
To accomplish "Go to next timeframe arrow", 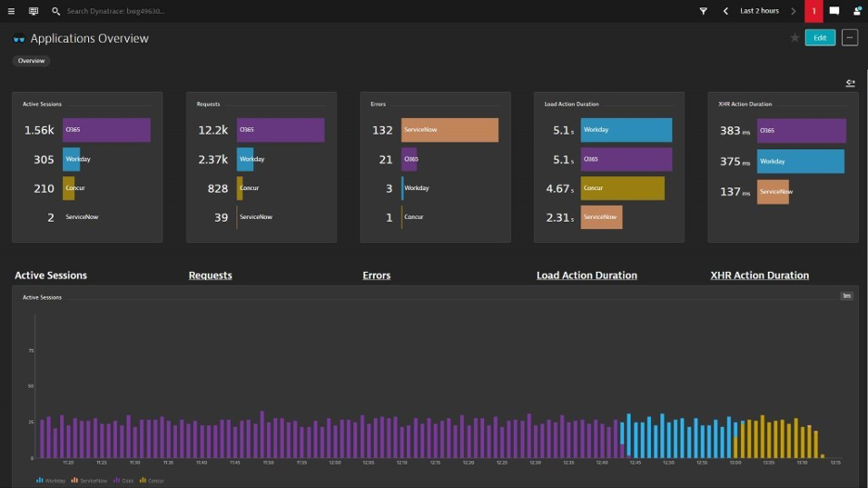I will pos(793,11).
